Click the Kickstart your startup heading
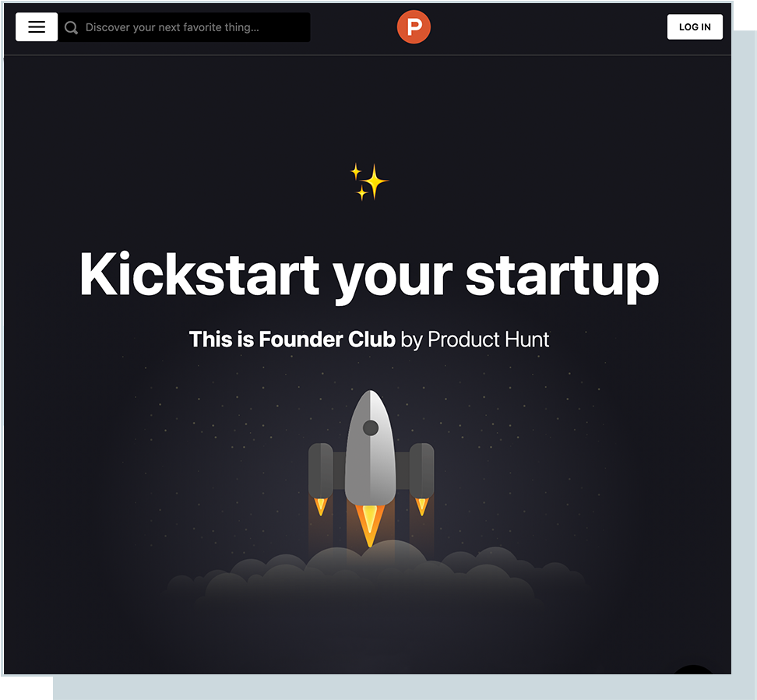The height and width of the screenshot is (700, 757). click(x=369, y=276)
